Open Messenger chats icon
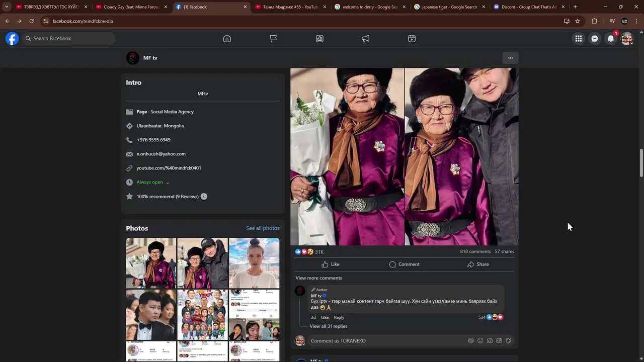 [595, 39]
